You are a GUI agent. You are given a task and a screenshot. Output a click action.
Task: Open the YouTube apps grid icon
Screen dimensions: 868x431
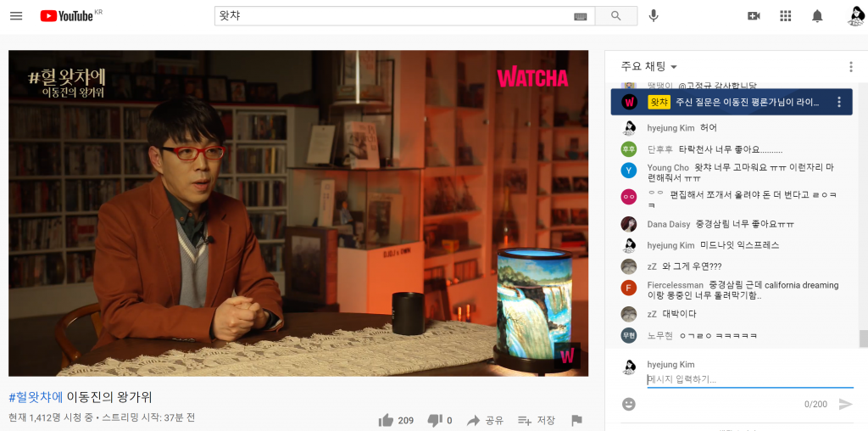[785, 16]
